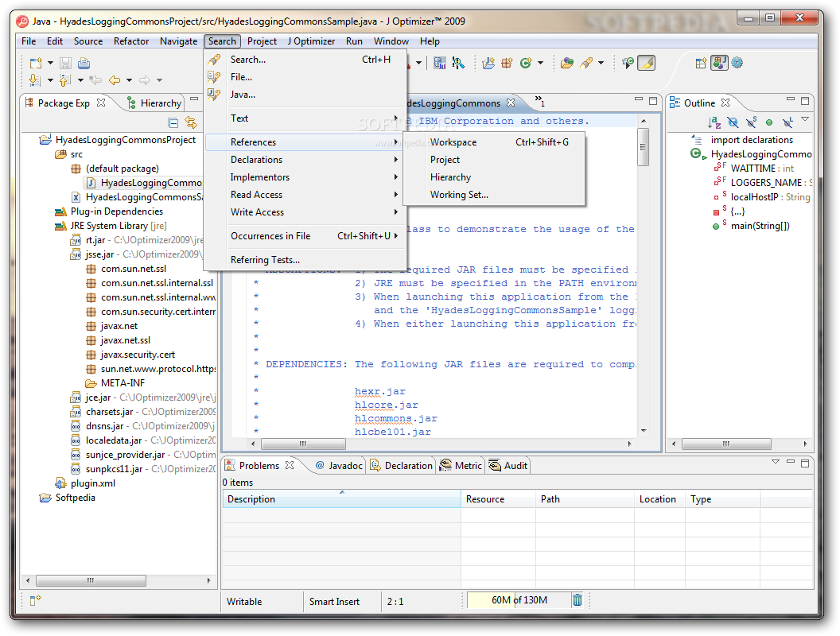
Task: Maximize the Problems view panel
Action: point(805,463)
